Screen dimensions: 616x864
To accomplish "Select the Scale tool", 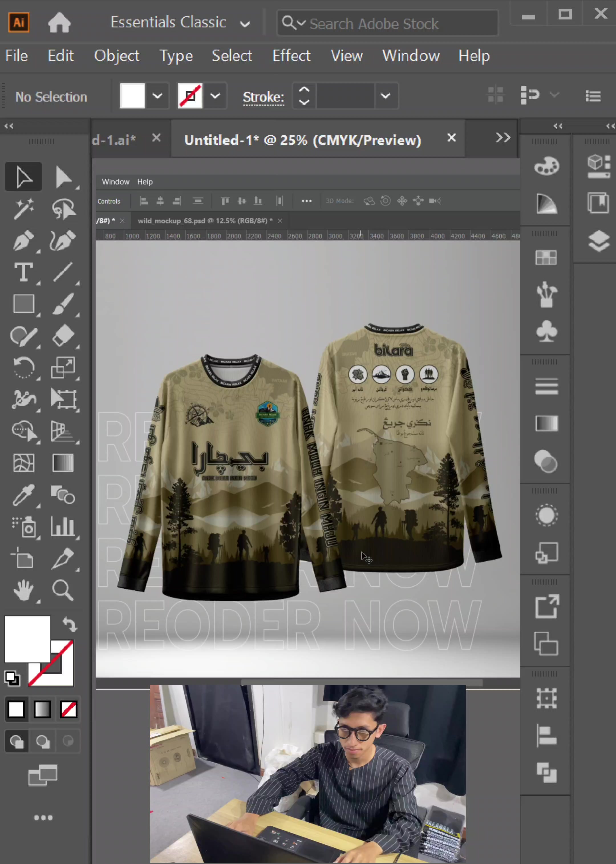I will [63, 368].
